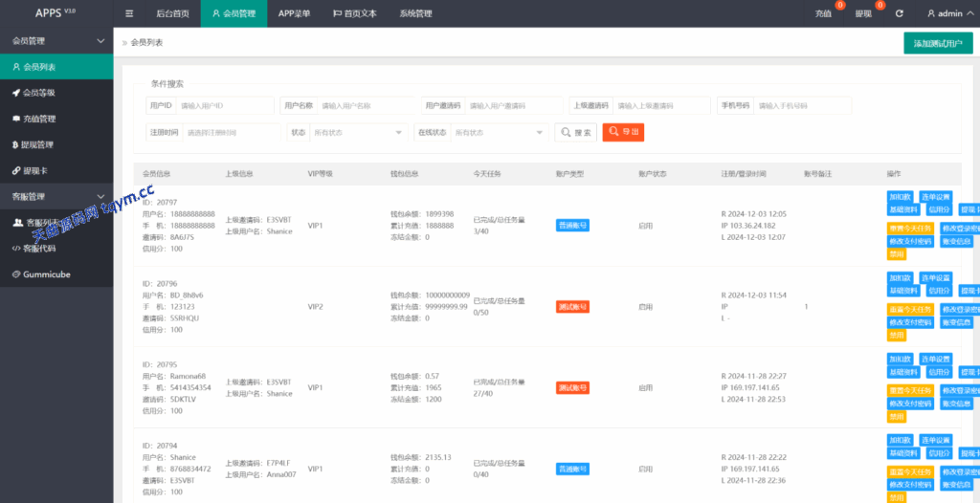Open the 系统管理 top menu
Screen dimensions: 980x503
click(415, 13)
